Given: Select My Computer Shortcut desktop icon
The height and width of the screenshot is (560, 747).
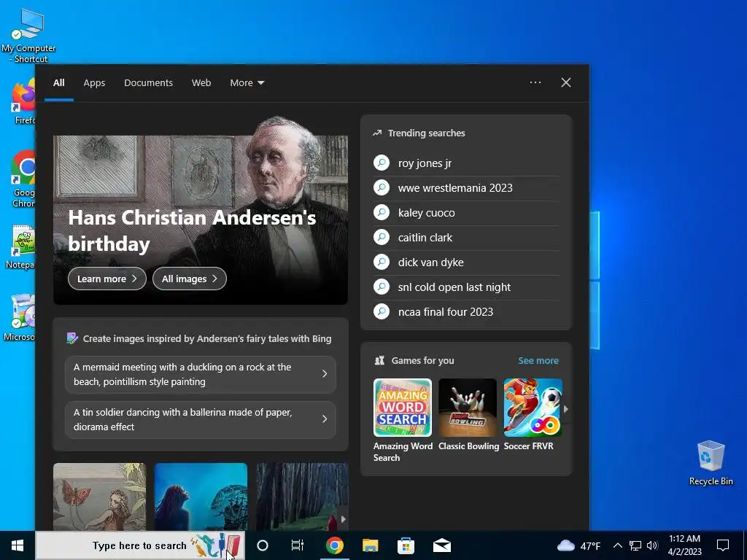Looking at the screenshot, I should coord(28,36).
